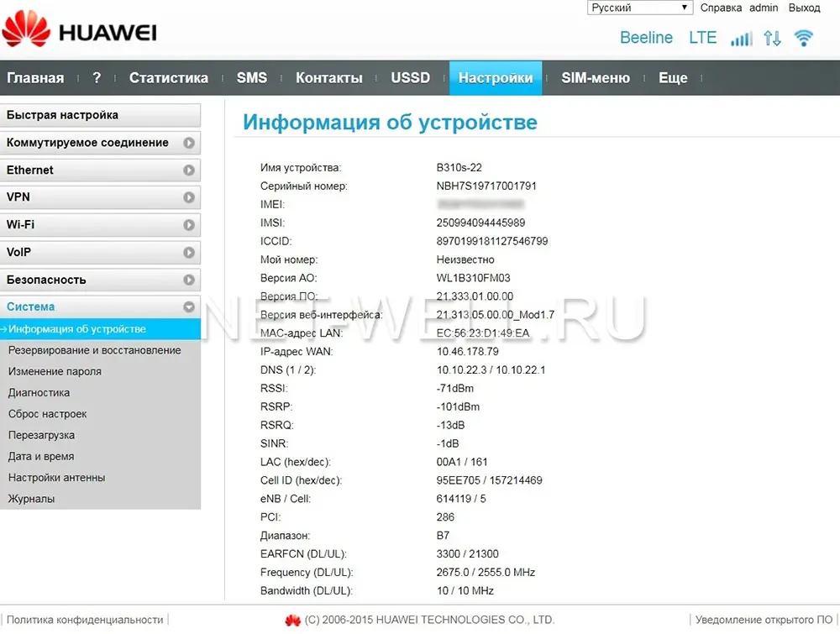Open the SMS tab
Image resolution: width=840 pixels, height=634 pixels.
(x=251, y=78)
